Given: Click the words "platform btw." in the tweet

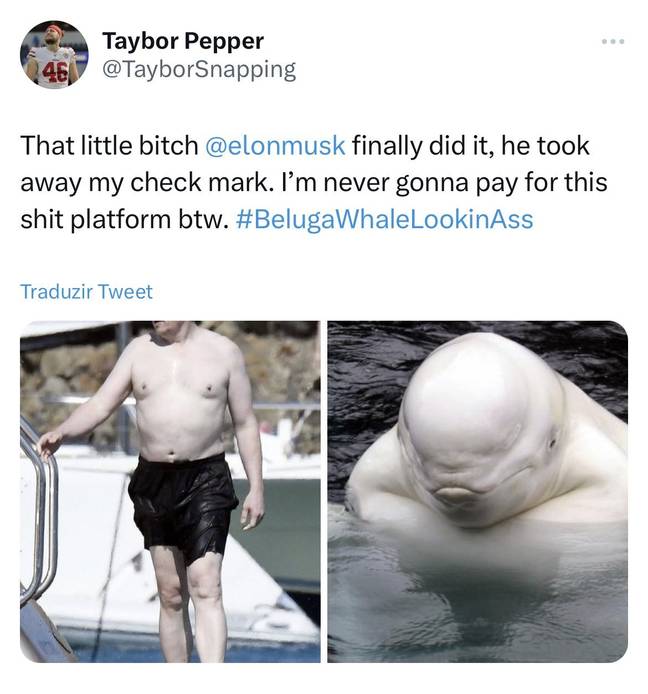Looking at the screenshot, I should click(x=150, y=220).
